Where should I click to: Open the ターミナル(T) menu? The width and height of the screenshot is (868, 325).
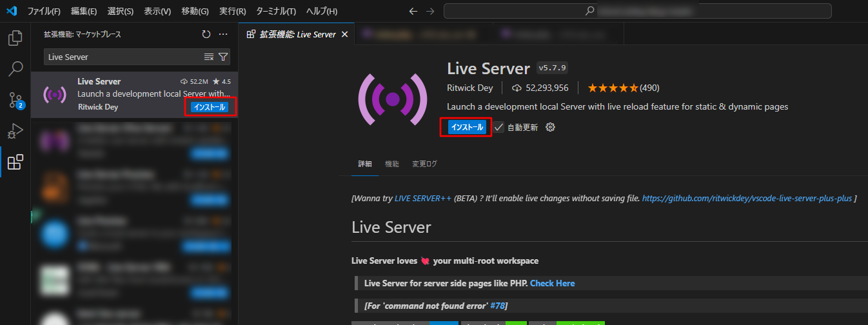[x=276, y=12]
